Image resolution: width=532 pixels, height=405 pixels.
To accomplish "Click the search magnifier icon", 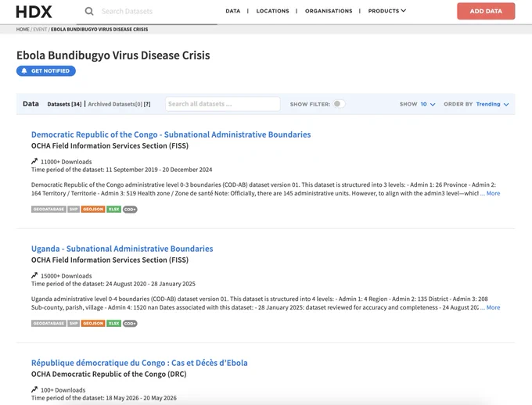I will click(89, 11).
